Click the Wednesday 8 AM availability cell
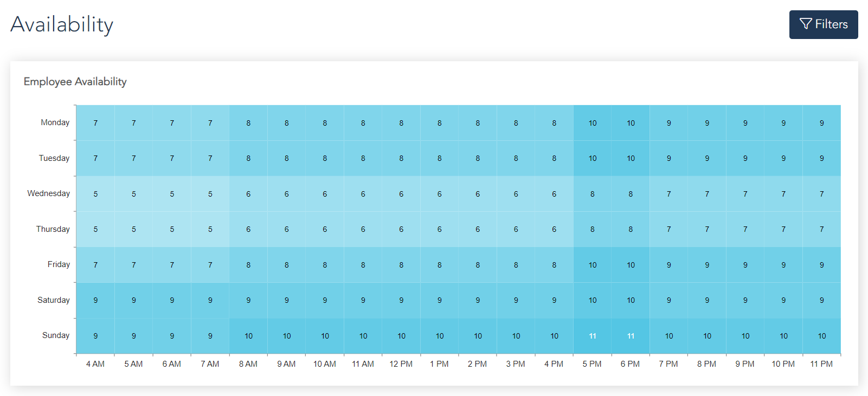 pyautogui.click(x=248, y=194)
